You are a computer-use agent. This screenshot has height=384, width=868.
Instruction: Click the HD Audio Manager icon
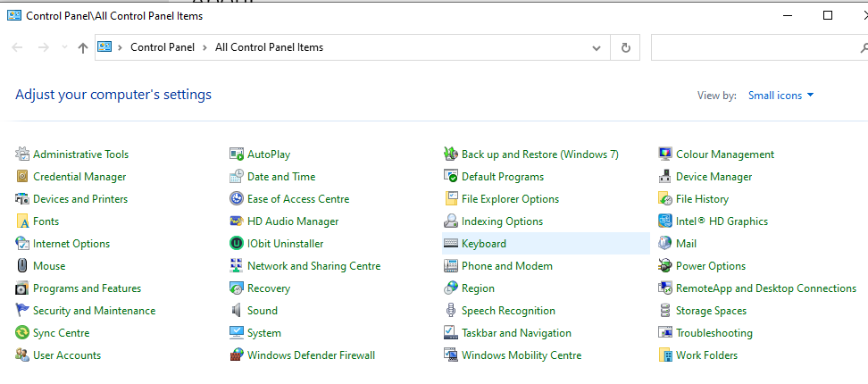click(237, 221)
